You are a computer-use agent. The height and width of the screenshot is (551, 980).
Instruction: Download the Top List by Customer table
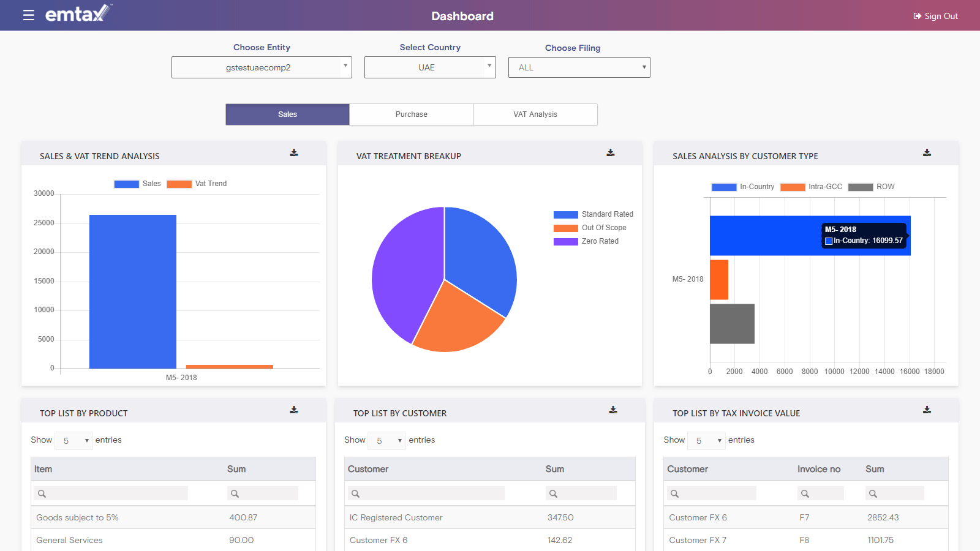613,410
